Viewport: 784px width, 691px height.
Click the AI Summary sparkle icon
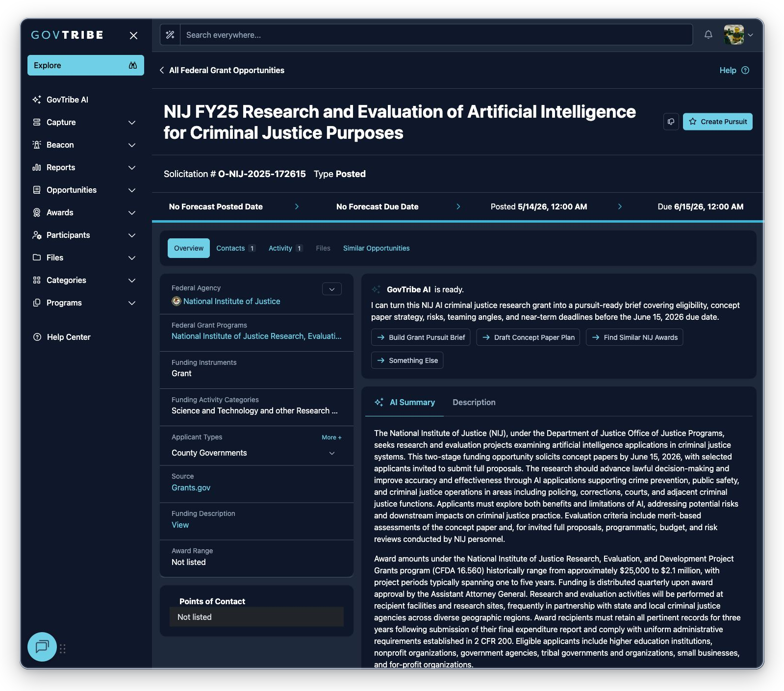[379, 402]
